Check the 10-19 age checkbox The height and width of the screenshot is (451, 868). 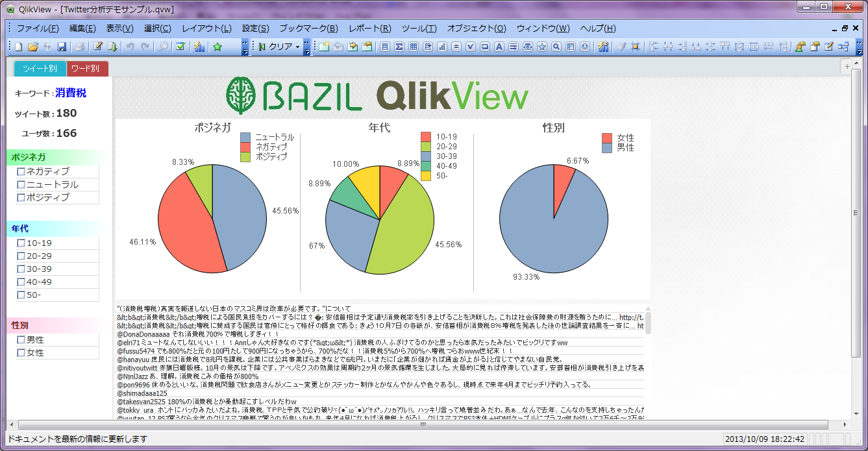click(21, 243)
